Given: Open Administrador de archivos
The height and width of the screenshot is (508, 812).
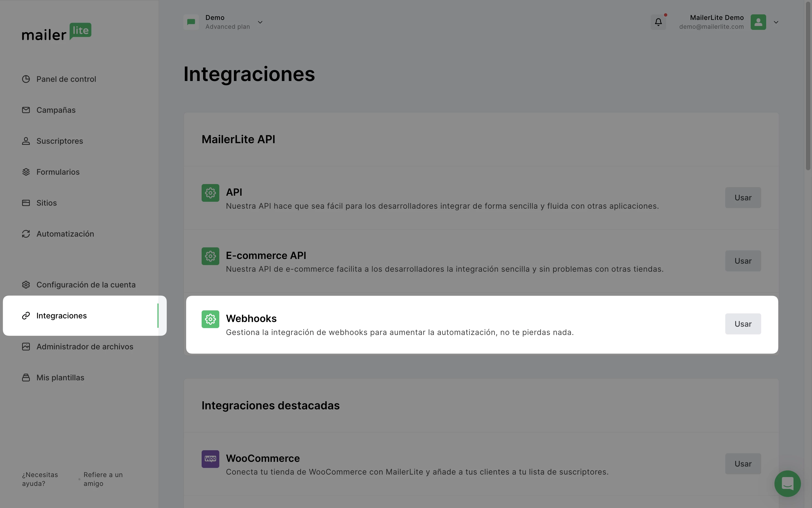Looking at the screenshot, I should pos(85,346).
